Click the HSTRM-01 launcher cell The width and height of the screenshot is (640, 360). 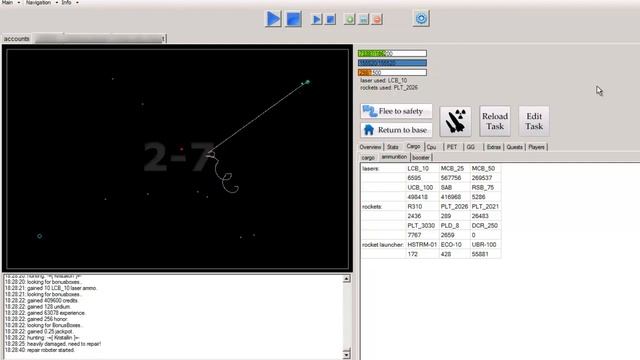(x=422, y=244)
